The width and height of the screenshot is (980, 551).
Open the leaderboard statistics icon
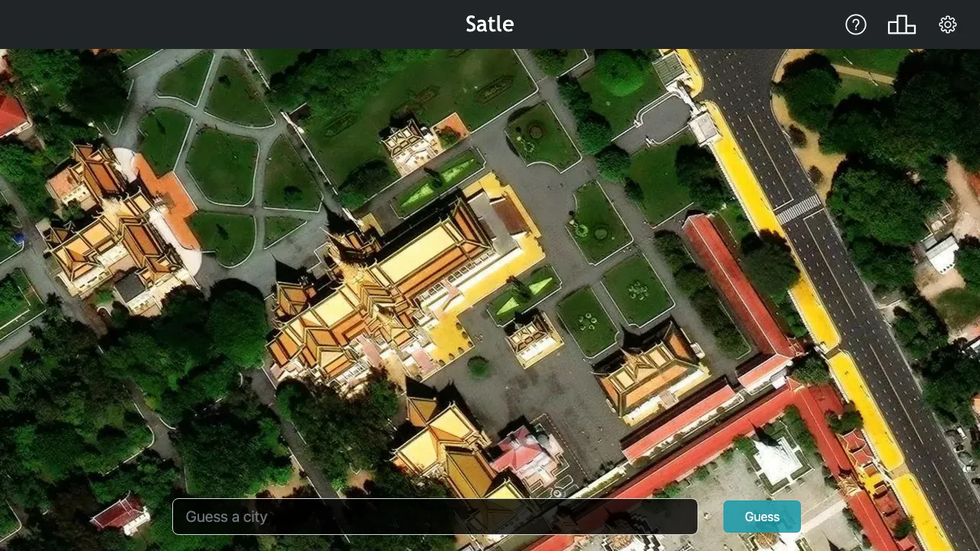pos(902,24)
